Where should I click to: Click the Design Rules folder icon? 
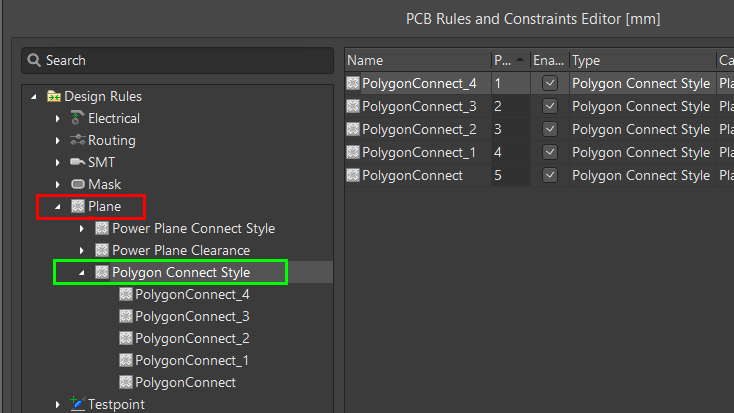55,97
